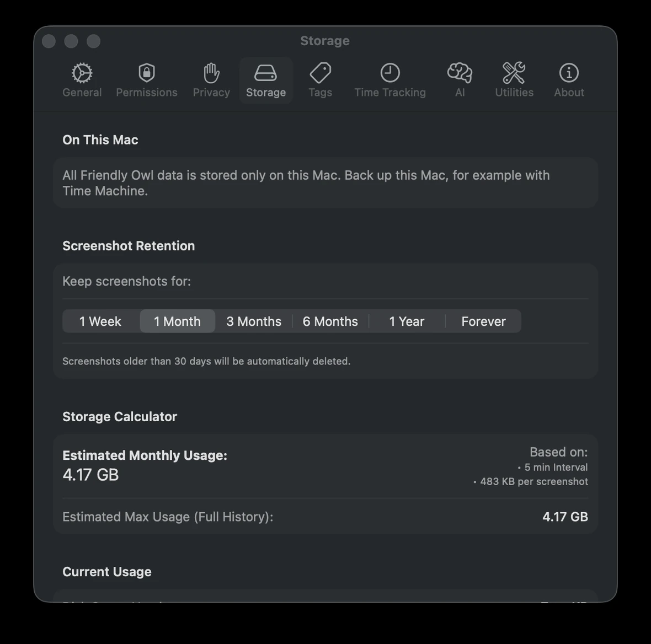
Task: Click the "Screenshot Retention" heading
Action: [x=129, y=246]
